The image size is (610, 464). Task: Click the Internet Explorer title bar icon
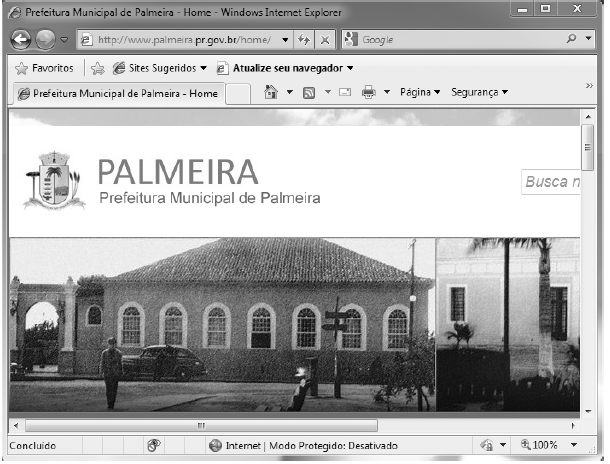tap(15, 12)
